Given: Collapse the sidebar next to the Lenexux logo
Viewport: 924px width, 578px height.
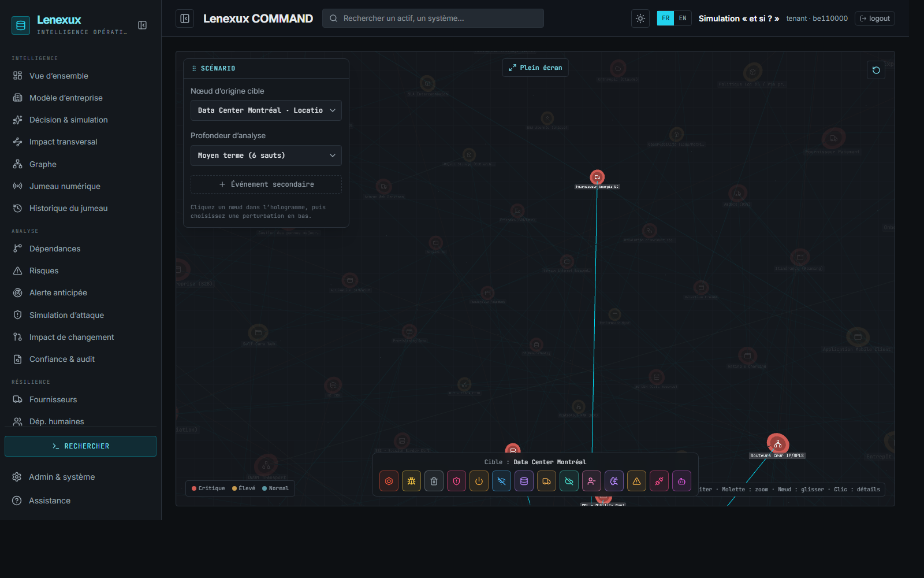Looking at the screenshot, I should click(x=142, y=25).
